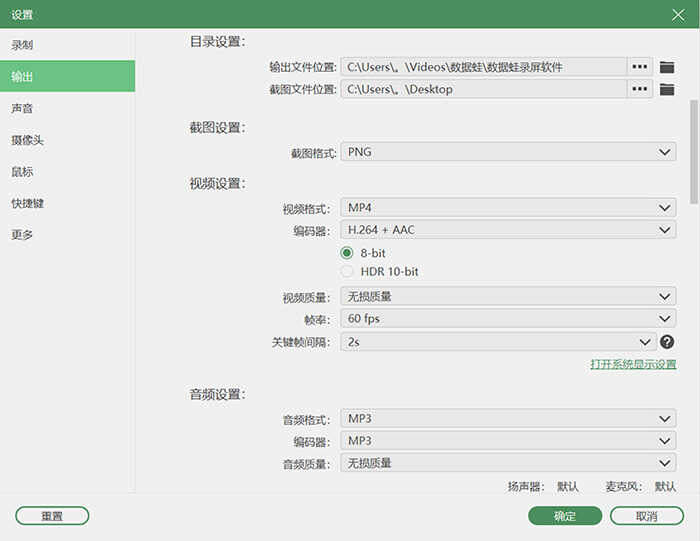Viewport: 700px width, 541px height.
Task: Expand the 关键帧间隔 2s dropdown
Action: (498, 342)
